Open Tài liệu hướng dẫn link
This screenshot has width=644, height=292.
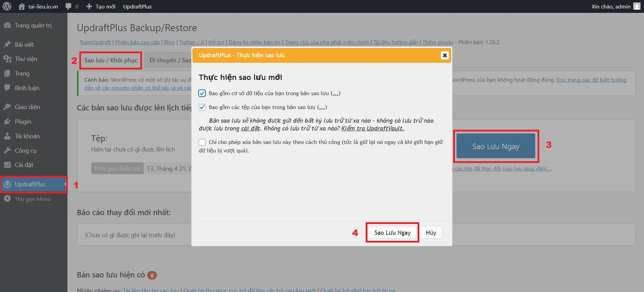(396, 42)
